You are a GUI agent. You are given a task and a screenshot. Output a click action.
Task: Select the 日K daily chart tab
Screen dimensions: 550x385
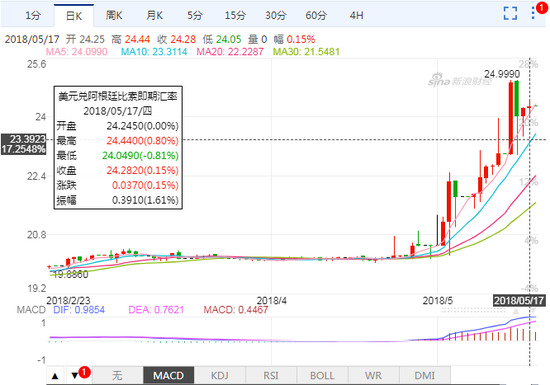74,15
